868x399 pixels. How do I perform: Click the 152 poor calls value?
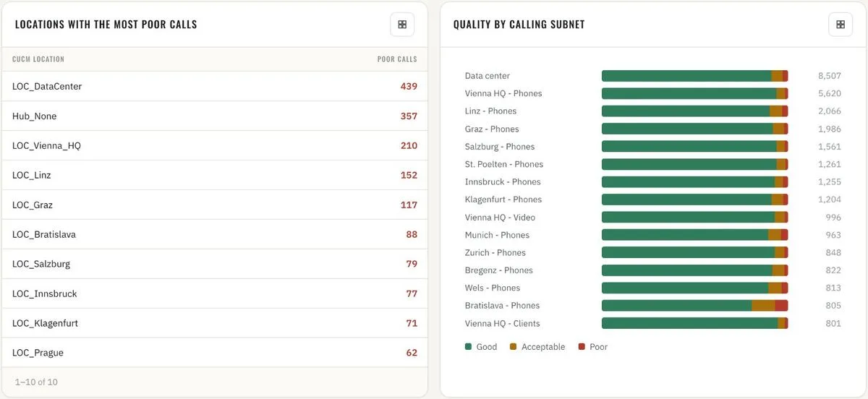[x=409, y=175]
